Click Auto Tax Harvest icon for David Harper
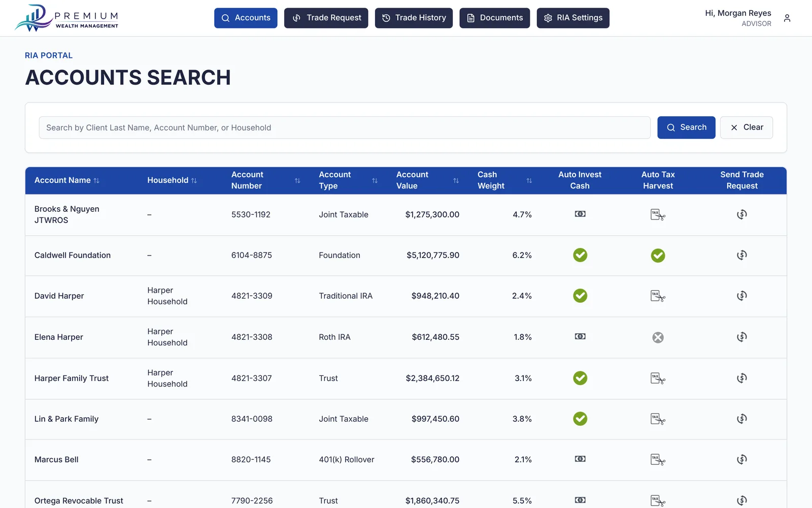Screen dimensions: 812x508 pos(658,296)
